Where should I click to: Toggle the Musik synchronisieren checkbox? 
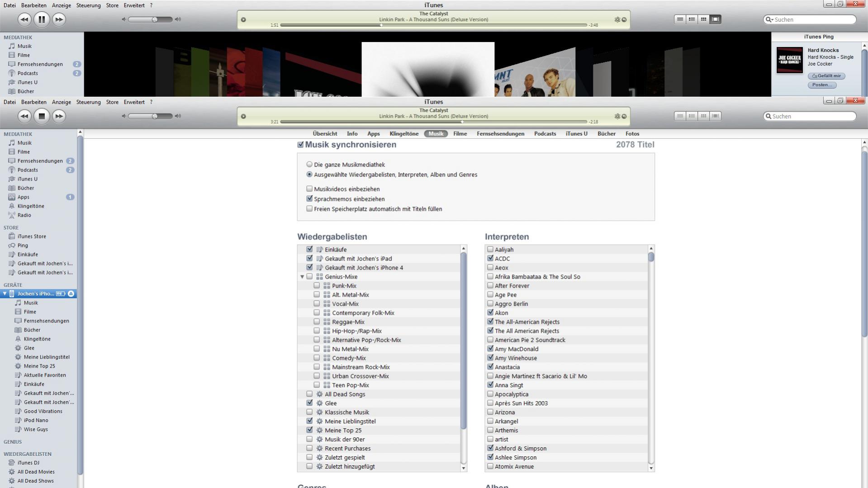point(300,145)
